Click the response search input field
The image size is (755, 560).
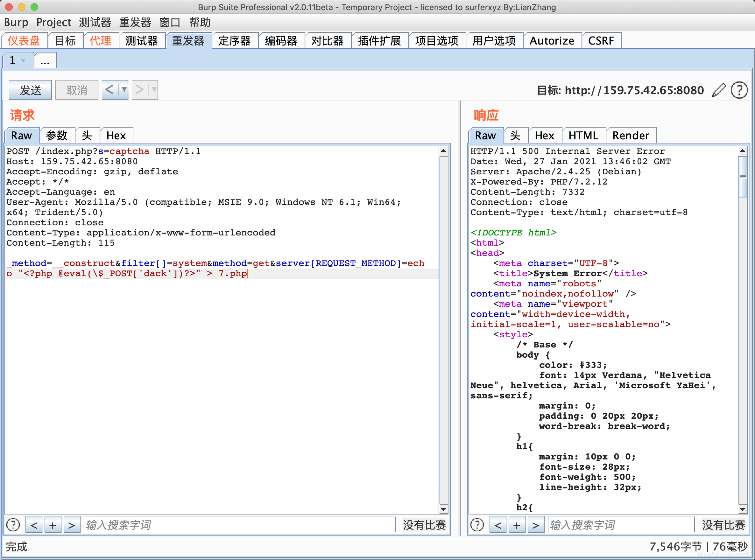621,525
